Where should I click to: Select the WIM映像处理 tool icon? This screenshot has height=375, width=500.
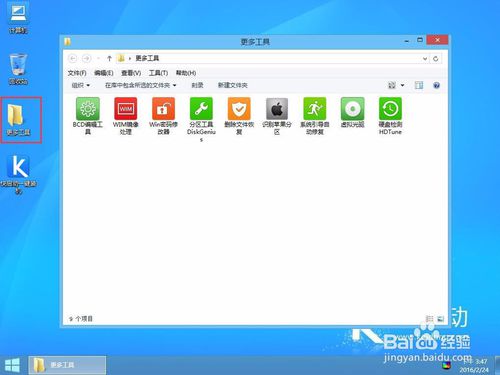[125, 109]
